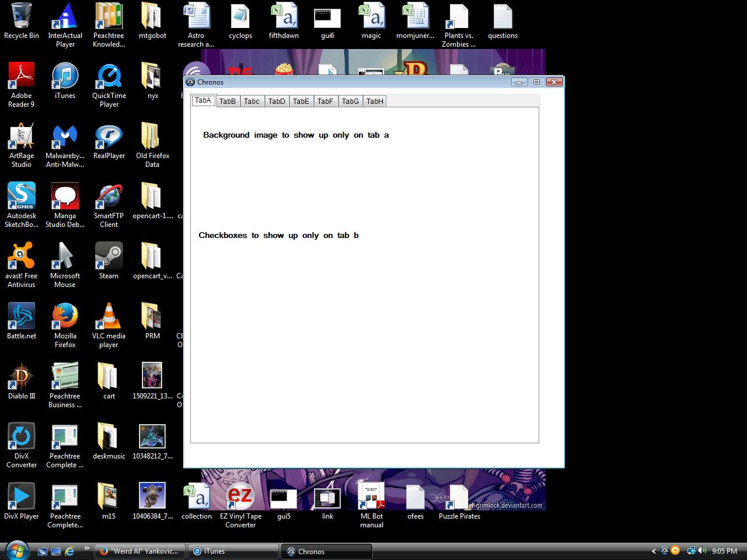Open the Mozilla Firefox desktop shortcut

pyautogui.click(x=65, y=318)
